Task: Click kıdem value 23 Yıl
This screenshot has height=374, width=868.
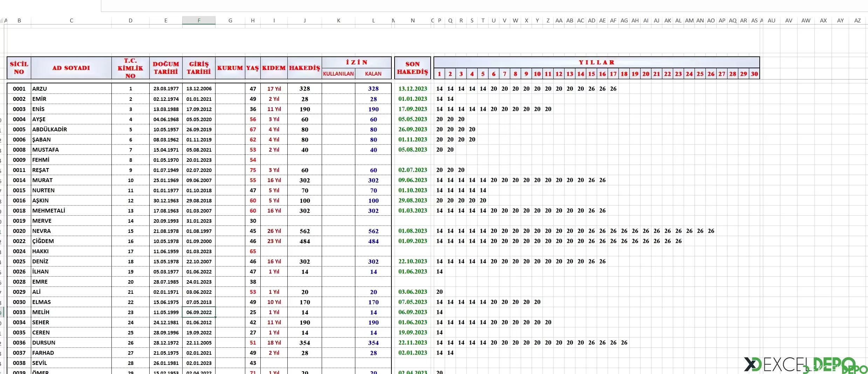Action: point(274,241)
